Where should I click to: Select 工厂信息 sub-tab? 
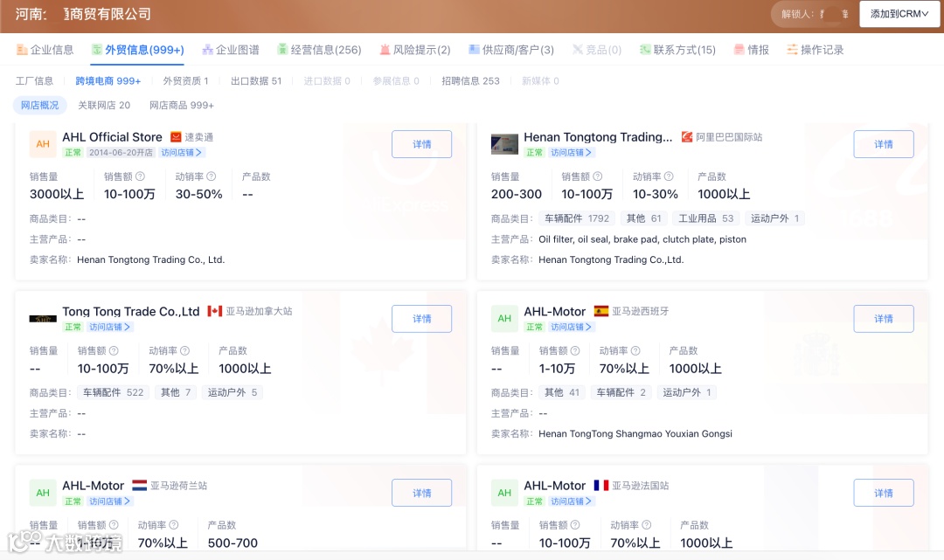(34, 80)
